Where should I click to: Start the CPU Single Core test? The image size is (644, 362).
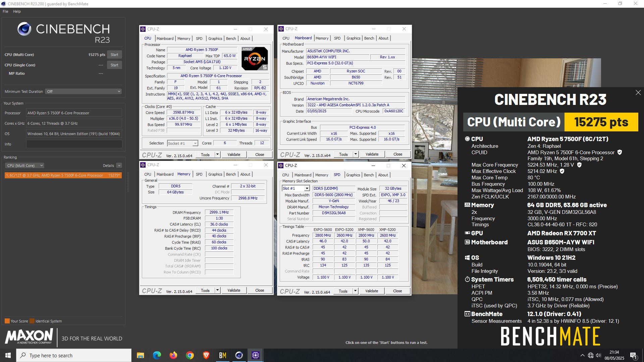coord(114,65)
